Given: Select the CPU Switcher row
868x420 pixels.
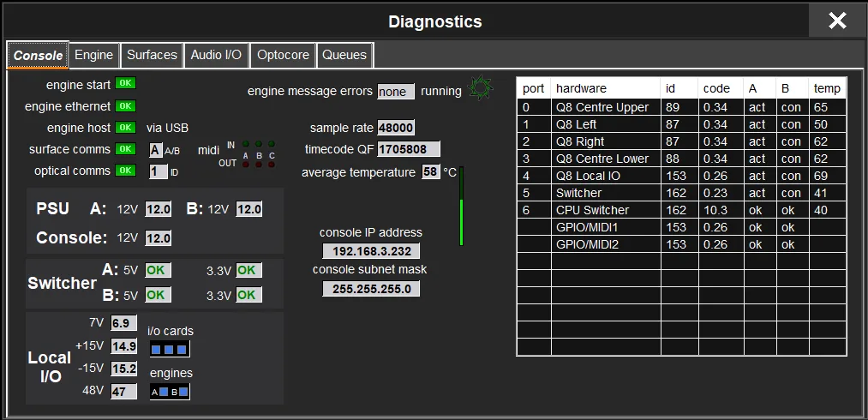Looking at the screenshot, I should 681,210.
